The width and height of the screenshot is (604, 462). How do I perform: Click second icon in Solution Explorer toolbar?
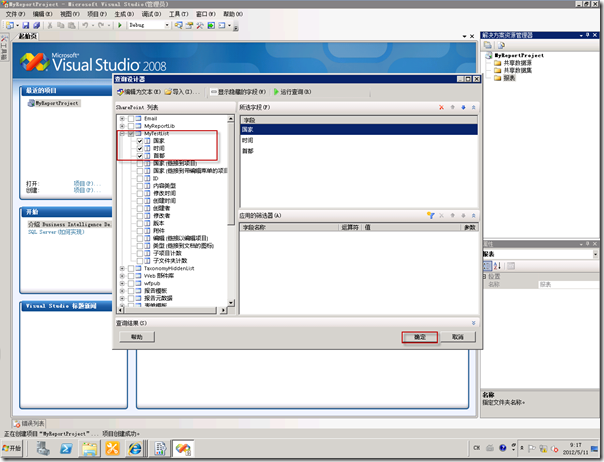[501, 45]
